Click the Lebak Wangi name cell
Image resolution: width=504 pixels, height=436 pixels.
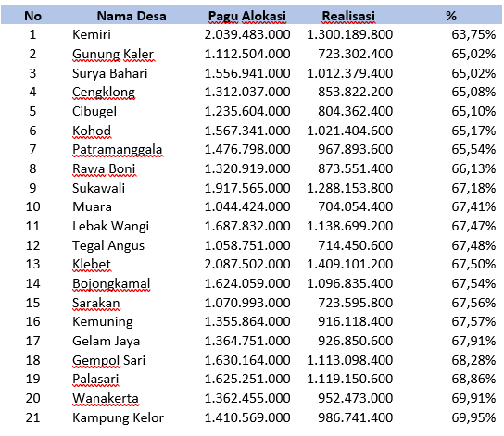(111, 227)
